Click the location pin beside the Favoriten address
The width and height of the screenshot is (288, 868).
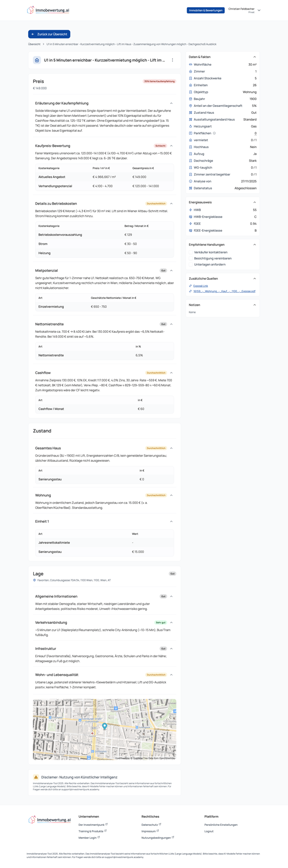point(34,580)
